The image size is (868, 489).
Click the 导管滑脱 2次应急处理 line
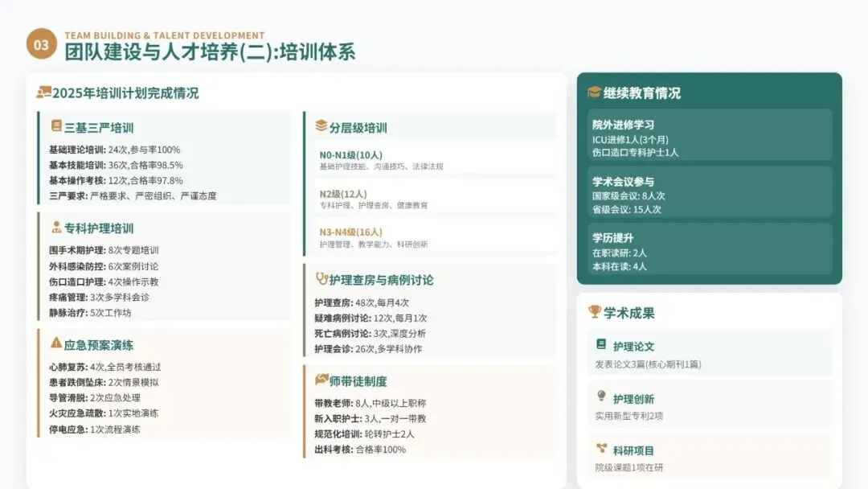95,398
